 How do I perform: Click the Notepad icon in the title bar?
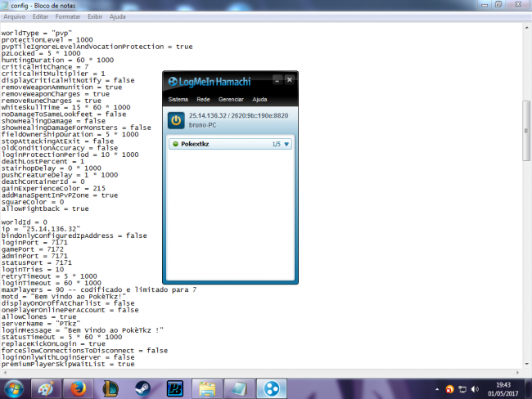[4, 6]
